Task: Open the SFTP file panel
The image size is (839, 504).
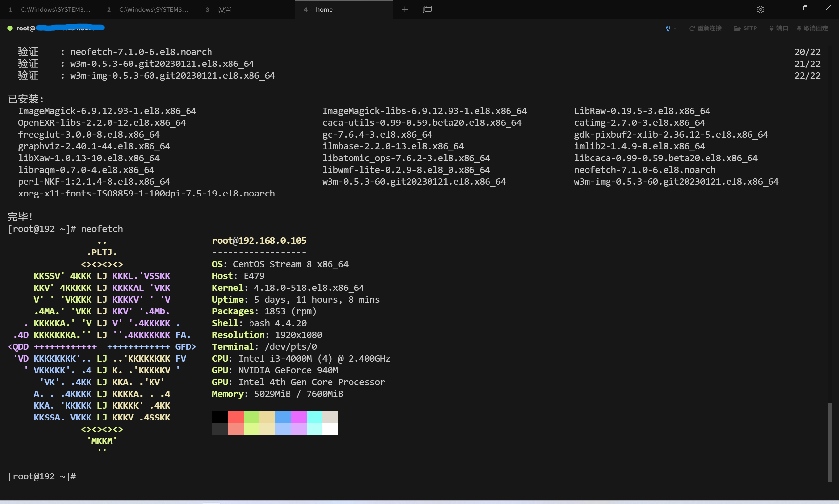Action: (x=745, y=28)
